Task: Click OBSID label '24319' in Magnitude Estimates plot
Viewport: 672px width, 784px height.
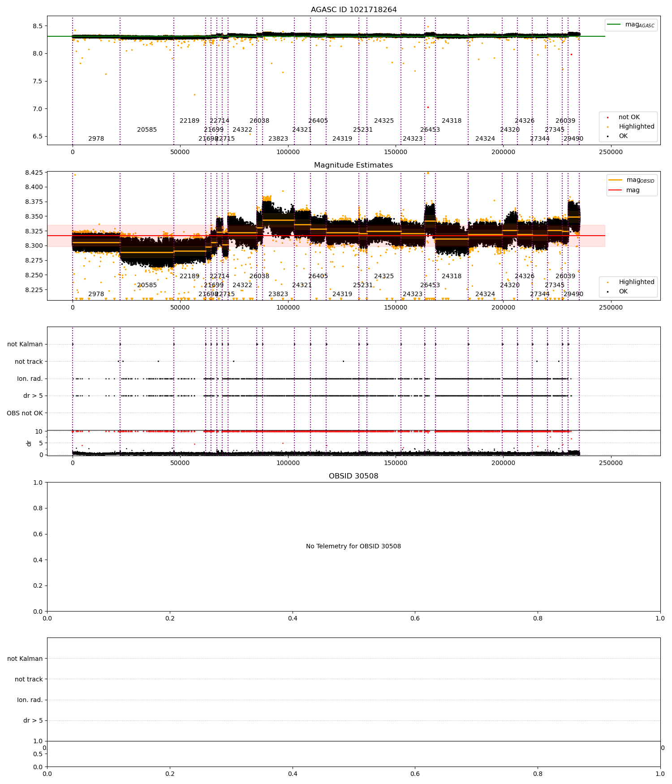Action: tap(342, 294)
